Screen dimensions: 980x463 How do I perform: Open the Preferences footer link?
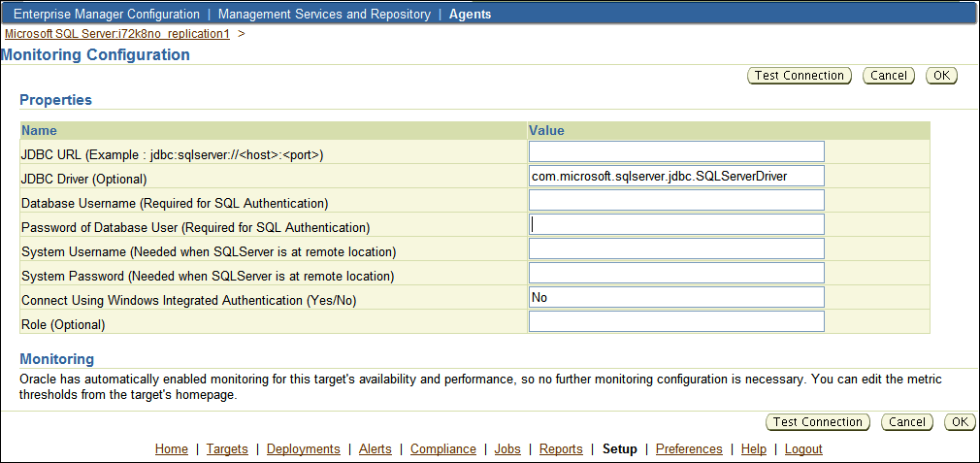689,449
